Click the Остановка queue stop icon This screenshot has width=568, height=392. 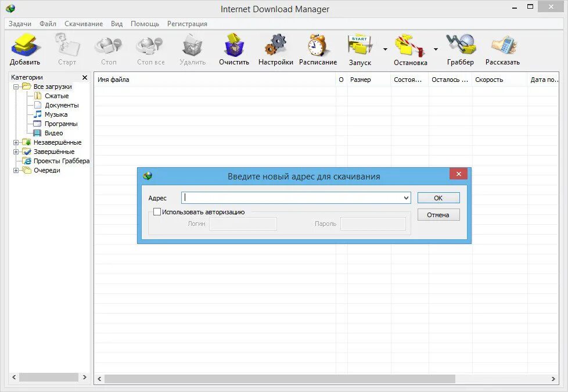pos(410,45)
